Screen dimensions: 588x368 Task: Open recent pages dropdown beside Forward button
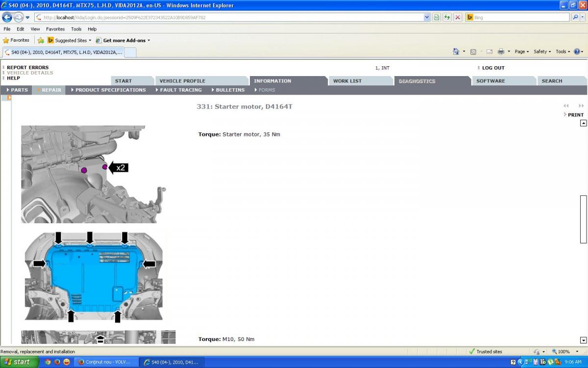click(x=27, y=18)
